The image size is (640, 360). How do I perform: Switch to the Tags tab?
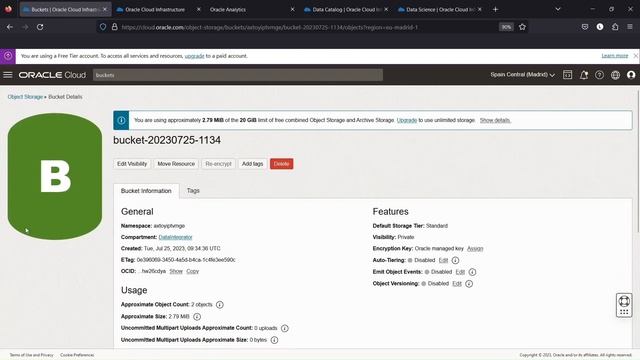click(193, 191)
